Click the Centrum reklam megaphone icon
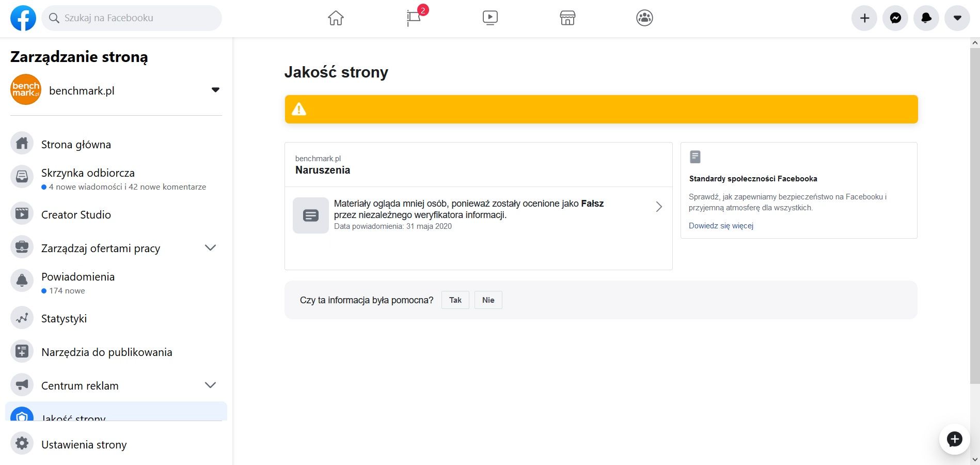The height and width of the screenshot is (465, 980). 22,385
